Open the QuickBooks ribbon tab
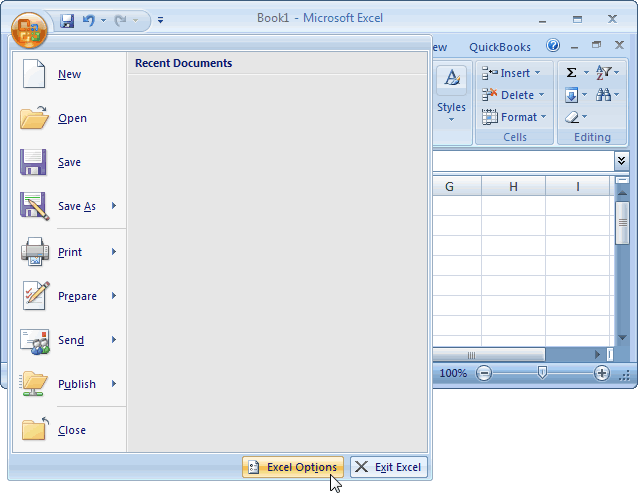This screenshot has height=493, width=638. click(x=500, y=47)
